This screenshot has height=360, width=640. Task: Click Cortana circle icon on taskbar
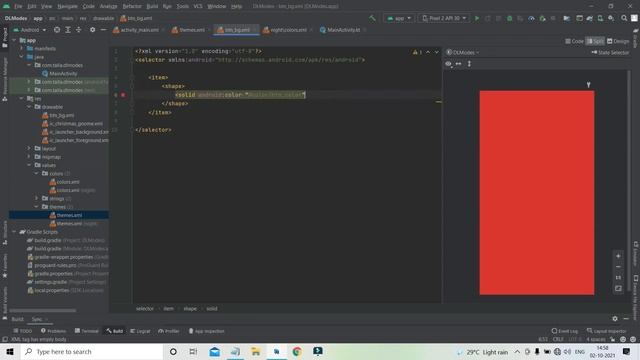(x=173, y=351)
